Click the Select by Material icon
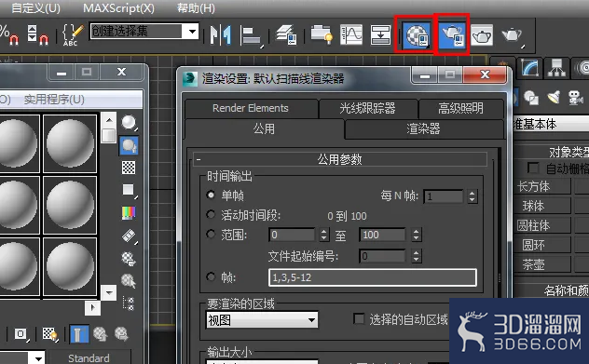 coord(129,281)
